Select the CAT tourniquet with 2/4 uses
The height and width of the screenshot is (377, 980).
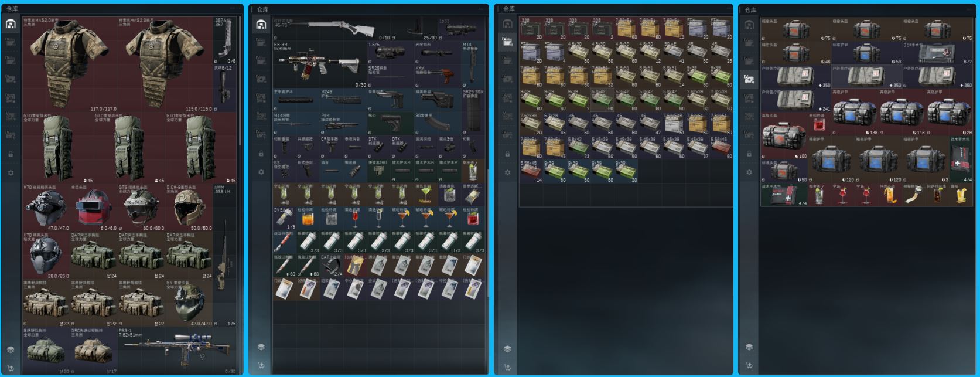click(x=332, y=266)
